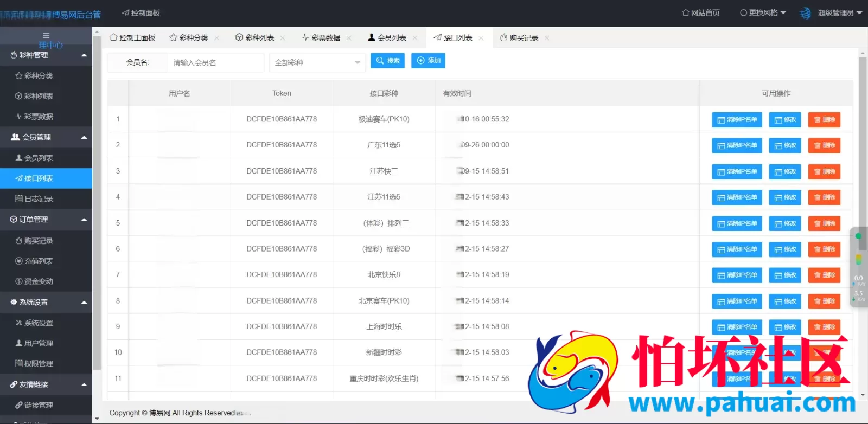
Task: Click 修改 for (体彩) 排列三 row
Action: point(785,223)
